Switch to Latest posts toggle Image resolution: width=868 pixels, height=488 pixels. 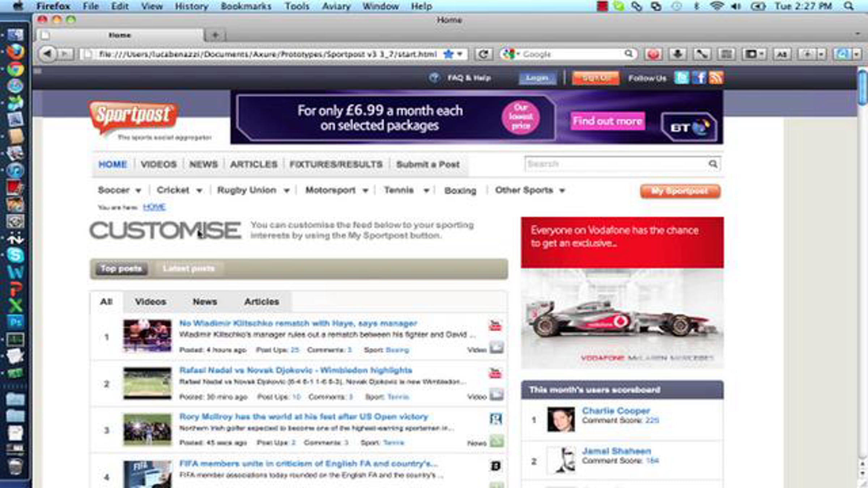tap(188, 269)
